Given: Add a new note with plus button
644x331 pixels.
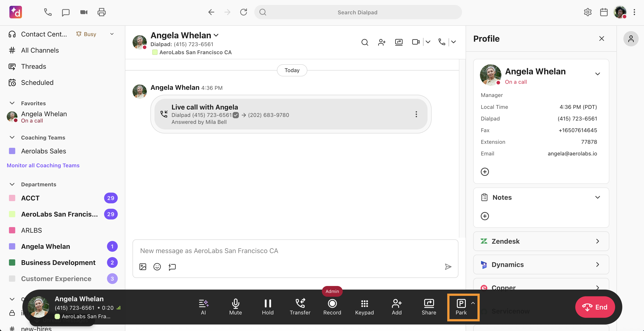Looking at the screenshot, I should click(x=485, y=216).
